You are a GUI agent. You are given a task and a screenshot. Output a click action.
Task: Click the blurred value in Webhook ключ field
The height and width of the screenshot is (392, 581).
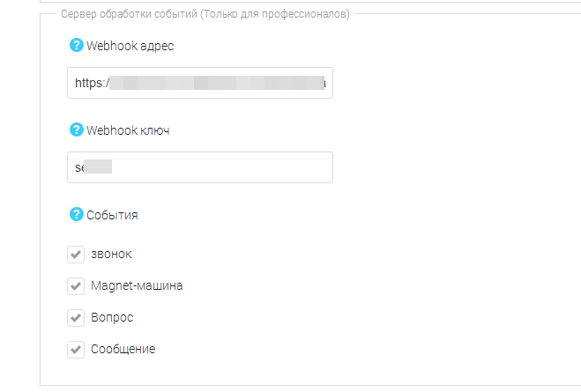95,167
